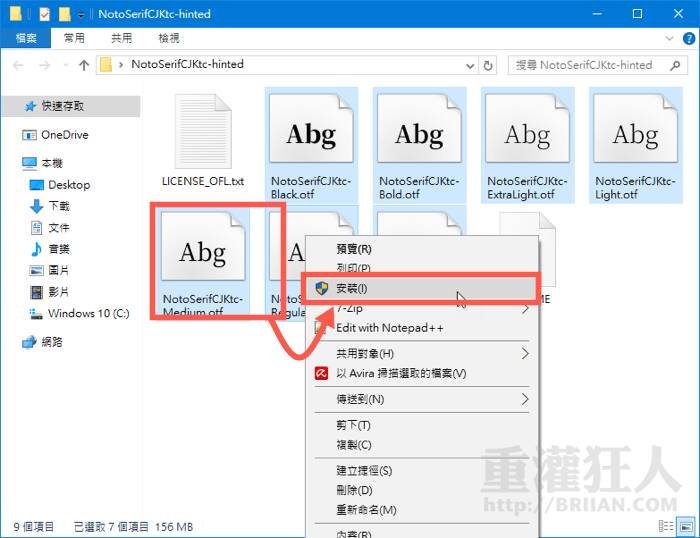Choose 預覽(R) in context menu
Image resolution: width=700 pixels, height=538 pixels.
click(422, 249)
